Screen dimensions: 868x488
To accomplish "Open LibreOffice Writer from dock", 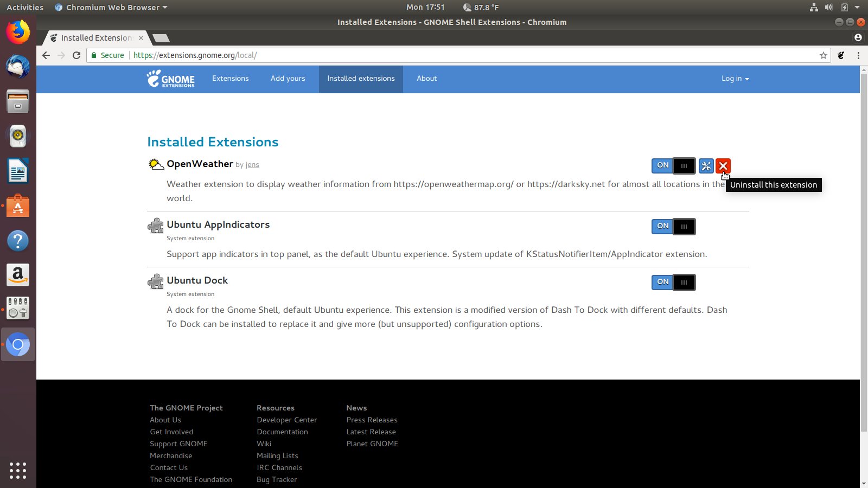I will point(18,171).
